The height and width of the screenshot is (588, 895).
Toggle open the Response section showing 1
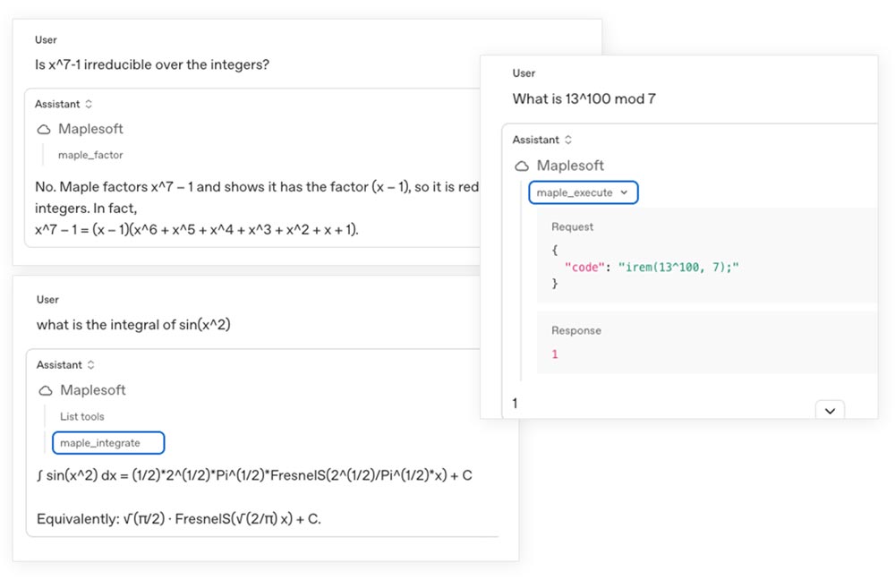point(575,330)
